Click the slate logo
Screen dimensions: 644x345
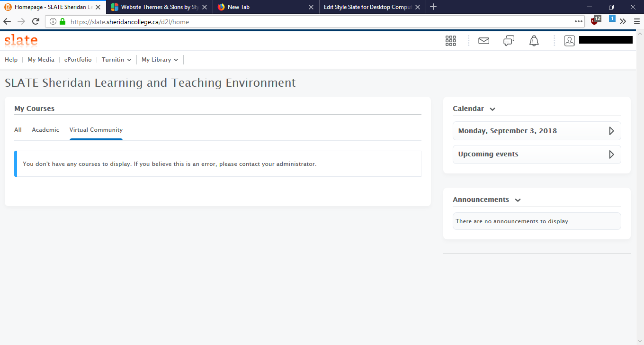(21, 40)
